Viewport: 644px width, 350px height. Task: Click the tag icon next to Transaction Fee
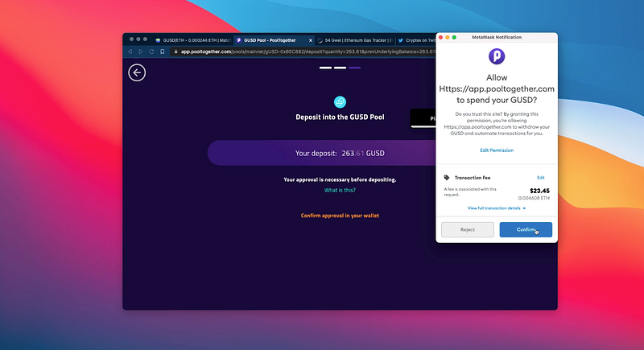click(447, 178)
